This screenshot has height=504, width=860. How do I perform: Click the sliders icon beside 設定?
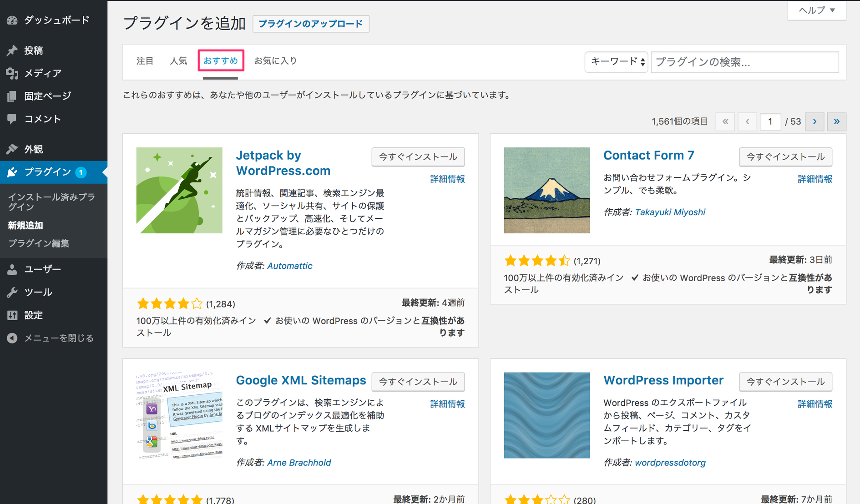point(12,315)
